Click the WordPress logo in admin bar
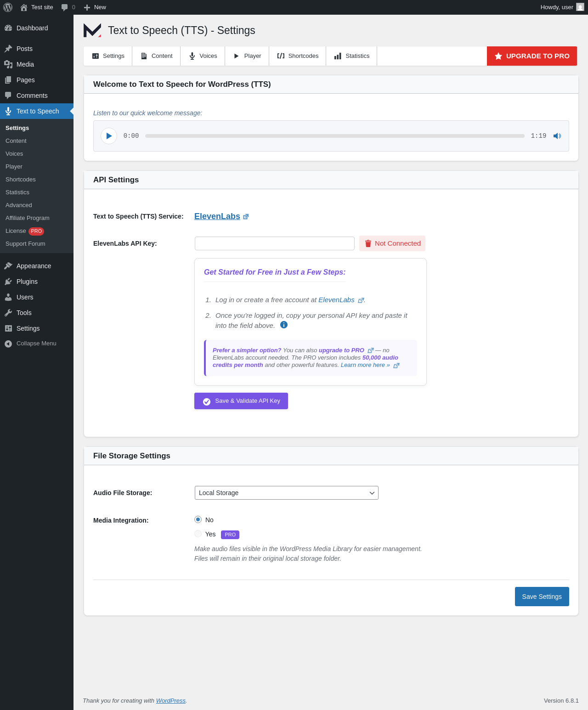The height and width of the screenshot is (710, 588). pyautogui.click(x=8, y=7)
